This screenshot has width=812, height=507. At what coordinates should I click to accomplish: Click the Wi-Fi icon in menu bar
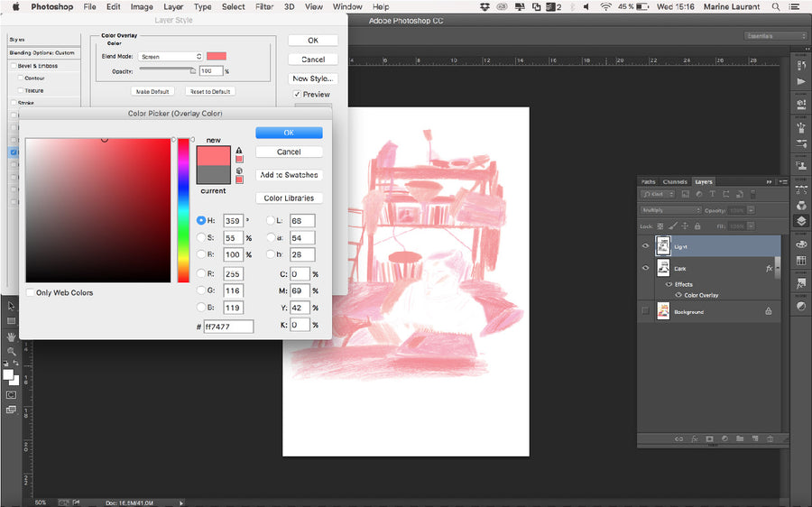605,6
